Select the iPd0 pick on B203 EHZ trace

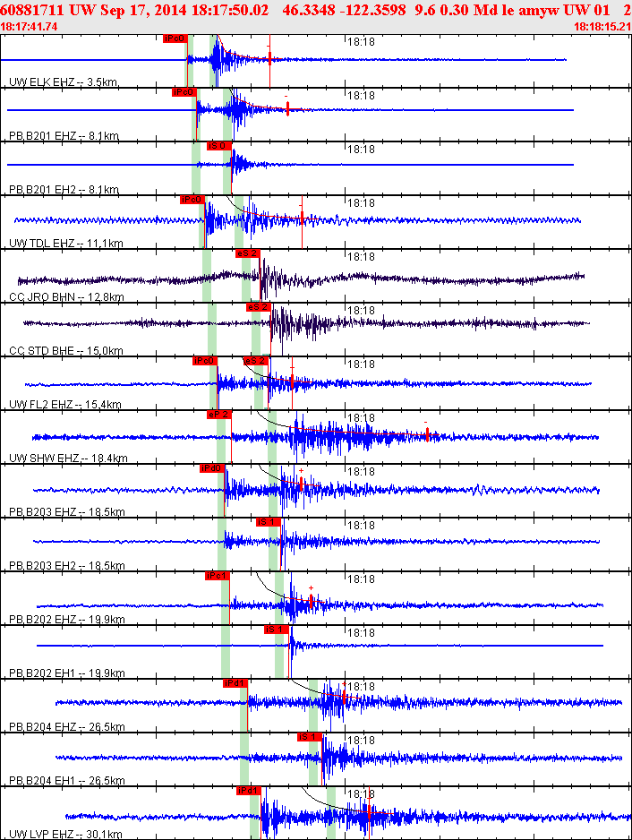pyautogui.click(x=211, y=468)
